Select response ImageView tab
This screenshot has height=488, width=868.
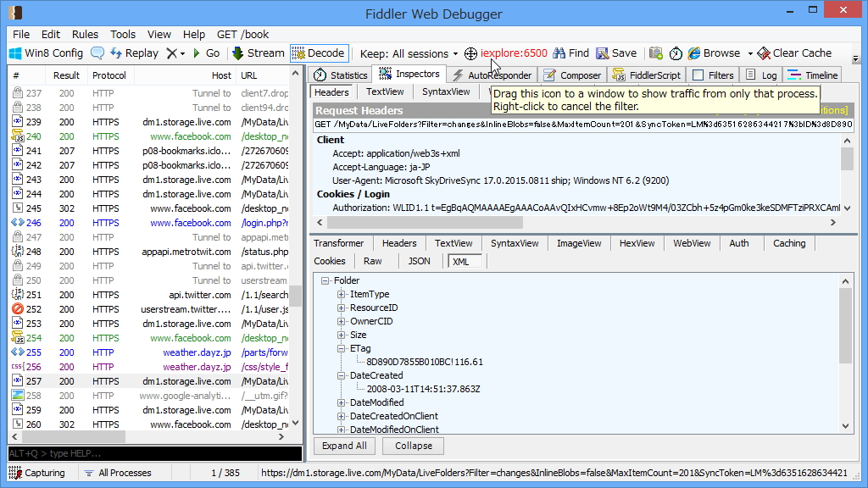point(578,243)
